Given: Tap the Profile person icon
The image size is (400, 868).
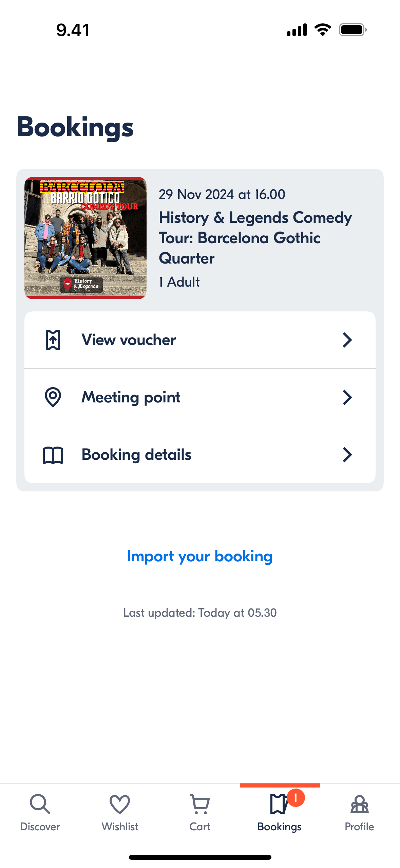Looking at the screenshot, I should coord(359,804).
